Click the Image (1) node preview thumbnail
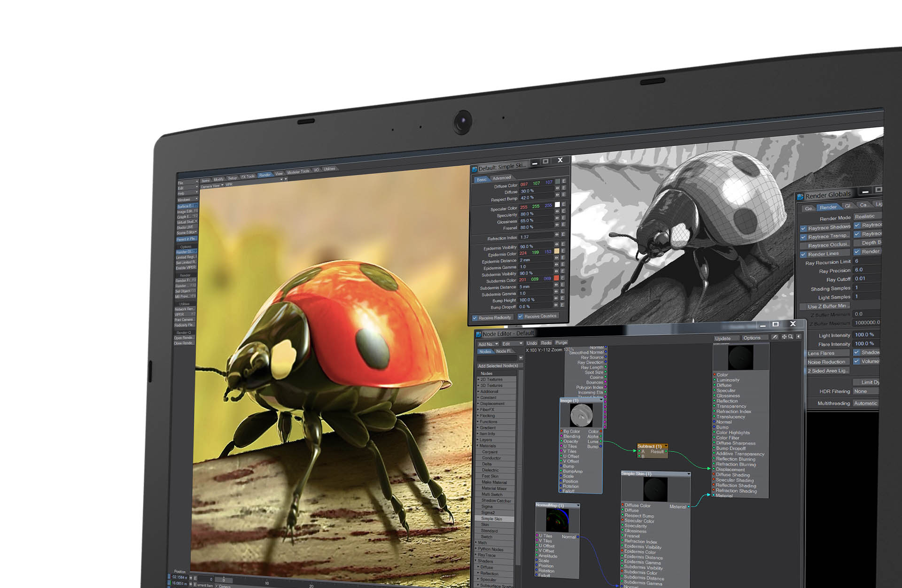 (x=581, y=415)
